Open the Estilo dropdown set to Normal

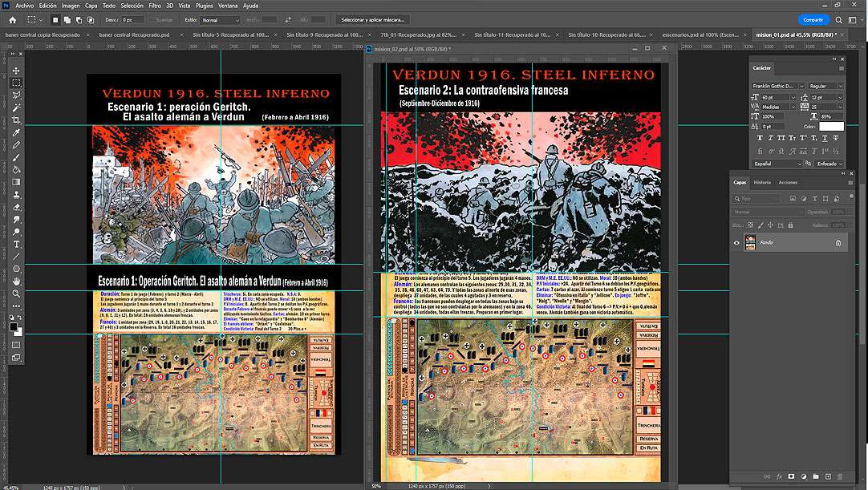click(220, 20)
